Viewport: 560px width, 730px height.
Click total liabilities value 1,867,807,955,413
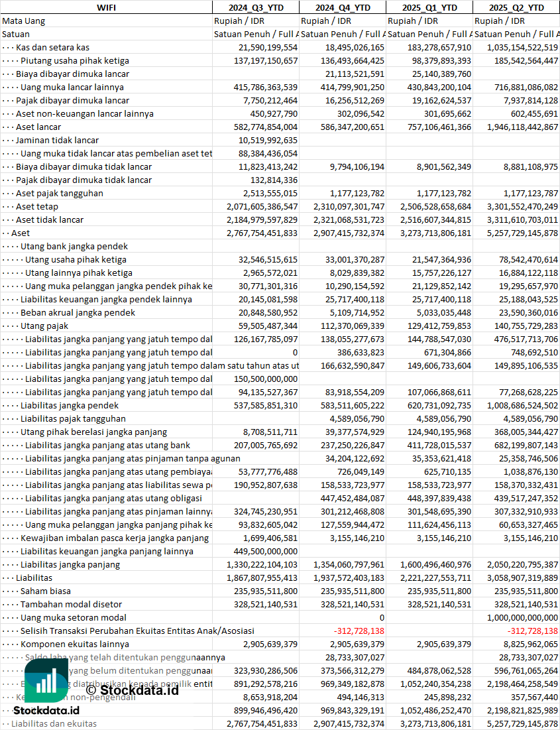tap(262, 578)
